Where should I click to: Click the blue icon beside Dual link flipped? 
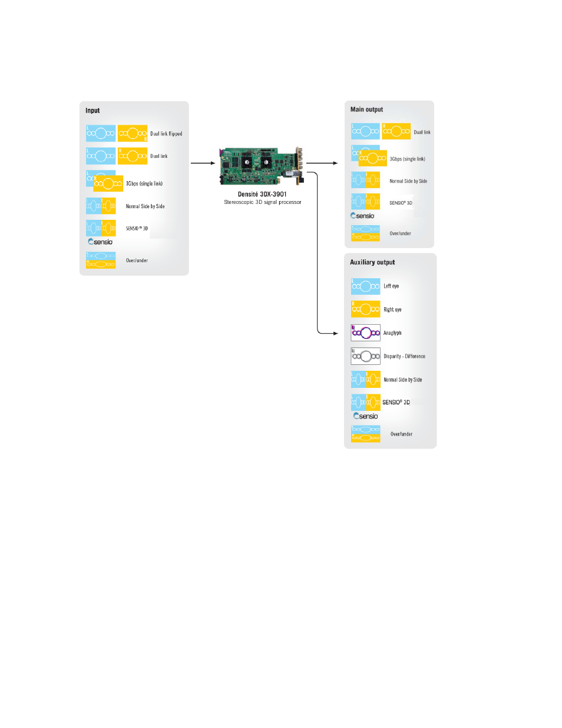point(101,133)
